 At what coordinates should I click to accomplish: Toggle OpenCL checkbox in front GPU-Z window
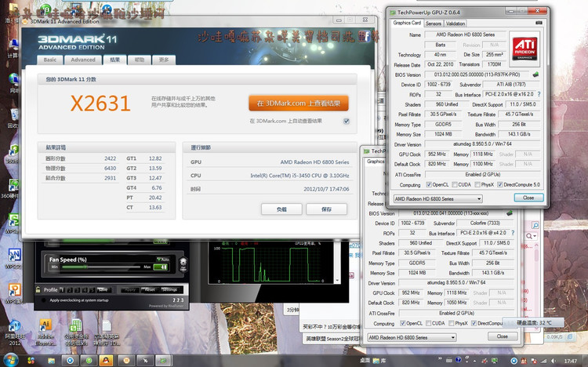tap(429, 184)
